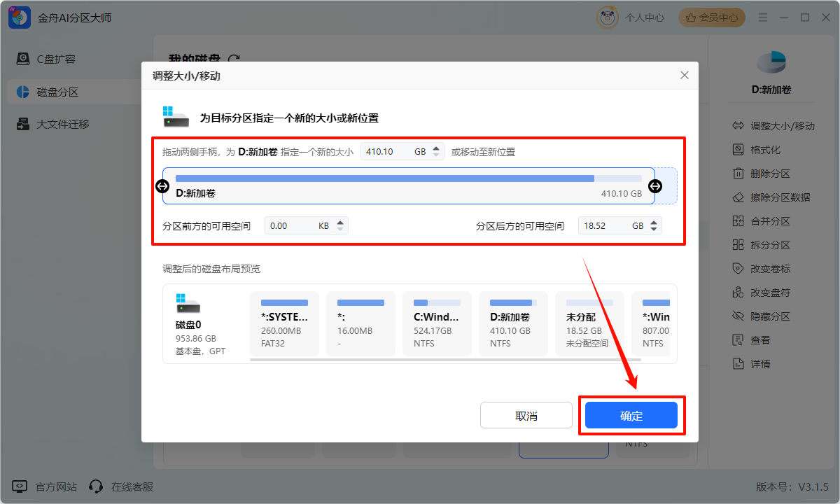840x504 pixels.
Task: Click the 分区前方的可用空间 KB stepper
Action: [340, 226]
